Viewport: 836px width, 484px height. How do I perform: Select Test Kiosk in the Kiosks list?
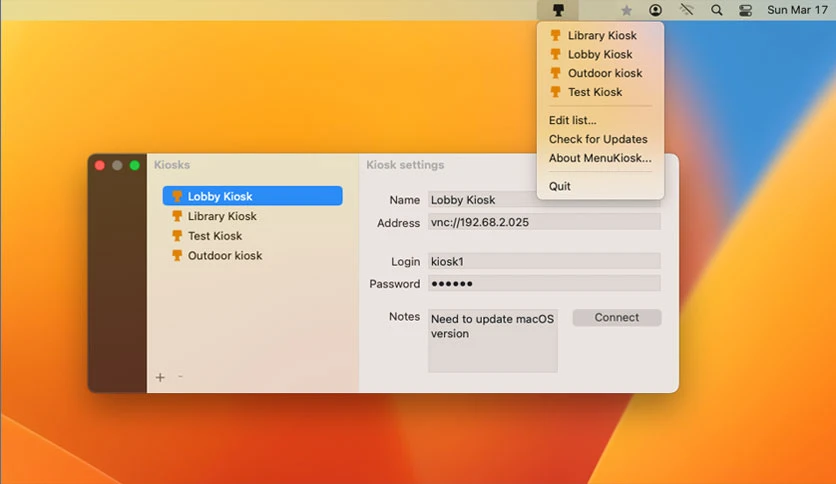[252, 236]
